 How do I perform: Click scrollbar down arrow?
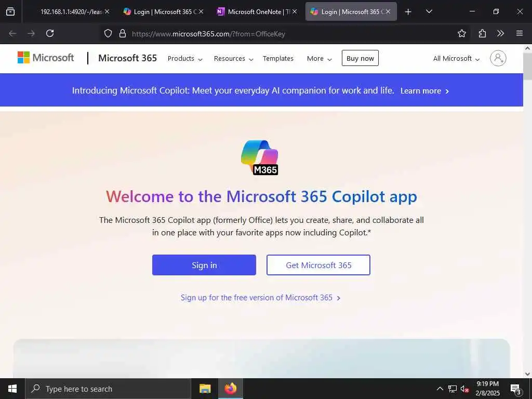528,374
